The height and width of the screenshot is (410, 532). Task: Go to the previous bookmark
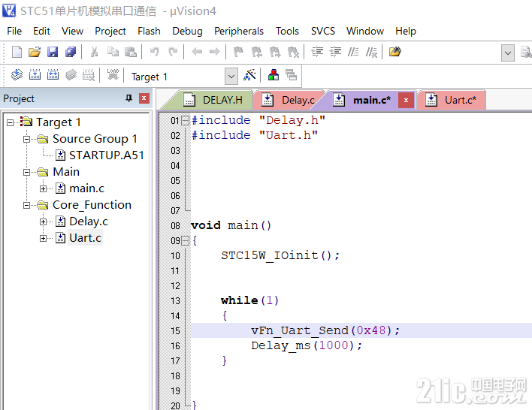coord(257,52)
